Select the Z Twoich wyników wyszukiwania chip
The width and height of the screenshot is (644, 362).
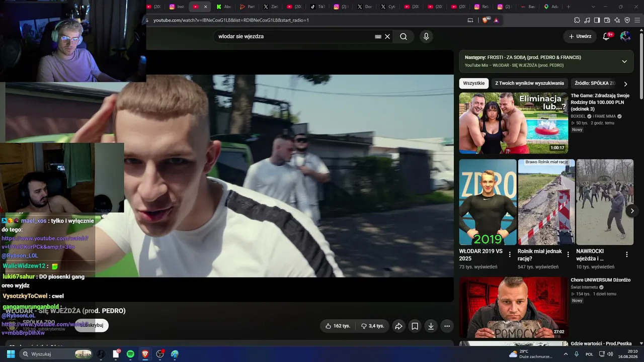529,83
